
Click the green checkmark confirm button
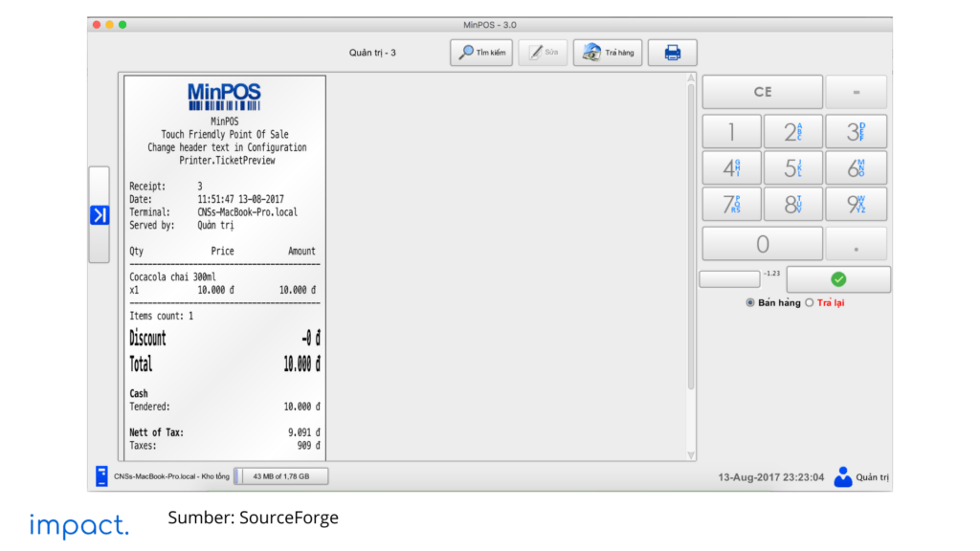pyautogui.click(x=838, y=279)
